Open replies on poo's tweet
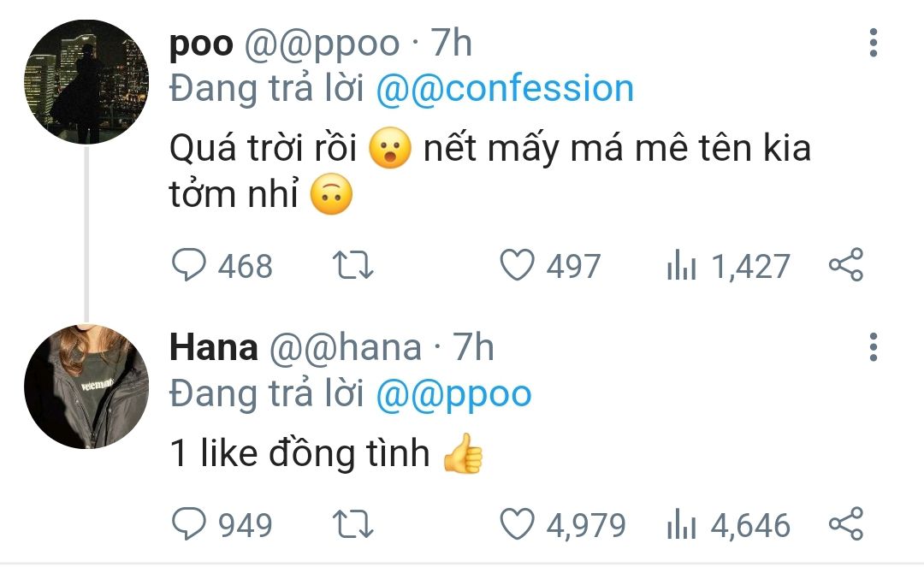The width and height of the screenshot is (924, 567). click(x=222, y=266)
